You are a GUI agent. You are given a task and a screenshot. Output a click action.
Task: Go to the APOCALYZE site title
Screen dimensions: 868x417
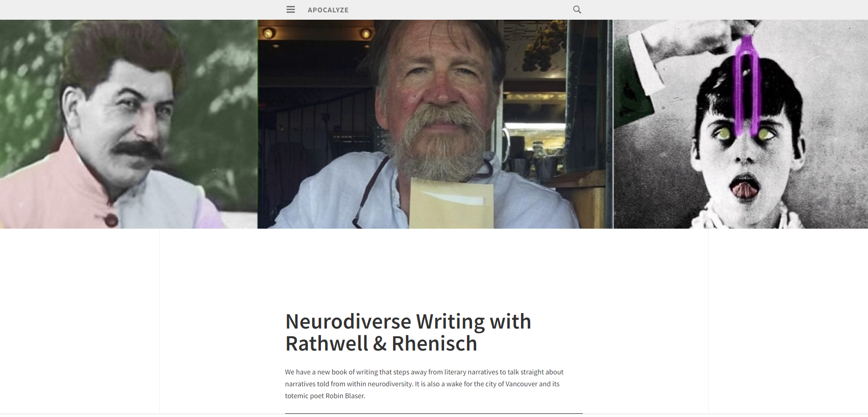(328, 10)
